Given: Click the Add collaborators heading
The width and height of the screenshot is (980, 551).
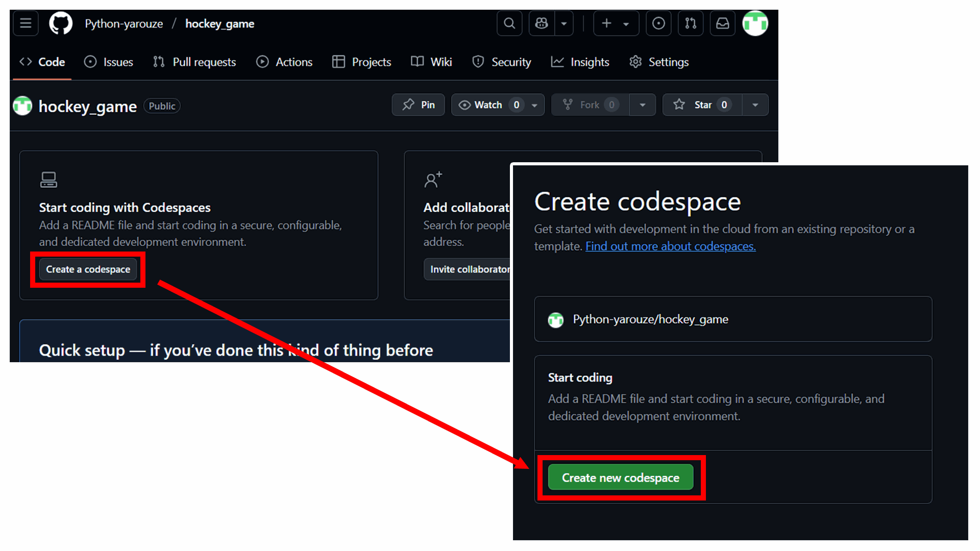Looking at the screenshot, I should pyautogui.click(x=467, y=208).
